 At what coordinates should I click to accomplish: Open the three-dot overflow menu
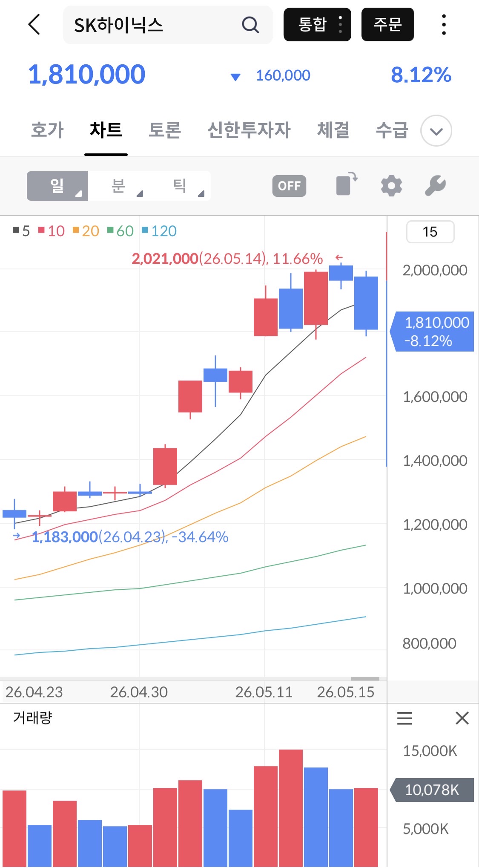point(444,24)
